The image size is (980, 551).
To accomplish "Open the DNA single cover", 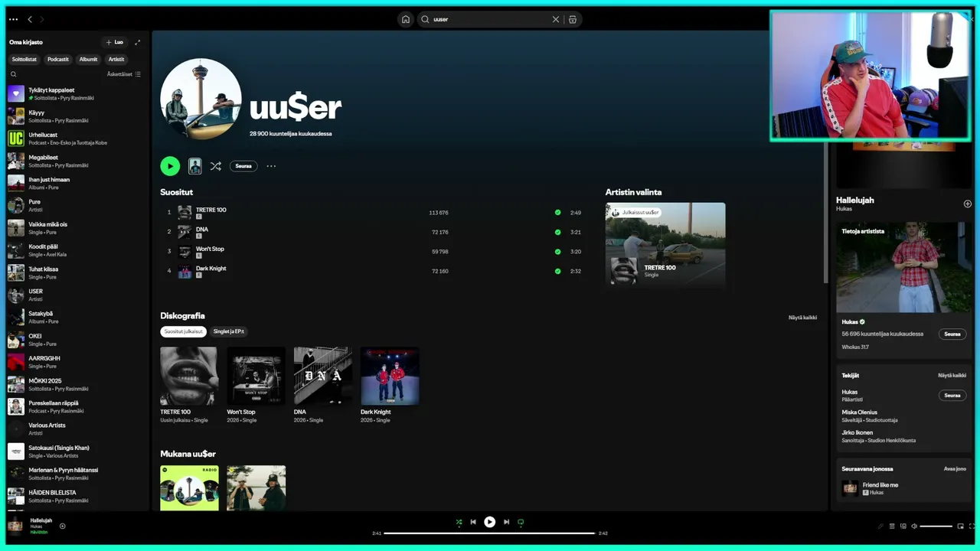I will tap(323, 376).
